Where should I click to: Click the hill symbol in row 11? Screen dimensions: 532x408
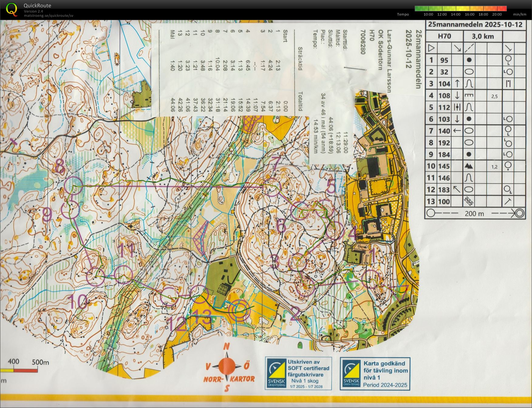(x=469, y=178)
